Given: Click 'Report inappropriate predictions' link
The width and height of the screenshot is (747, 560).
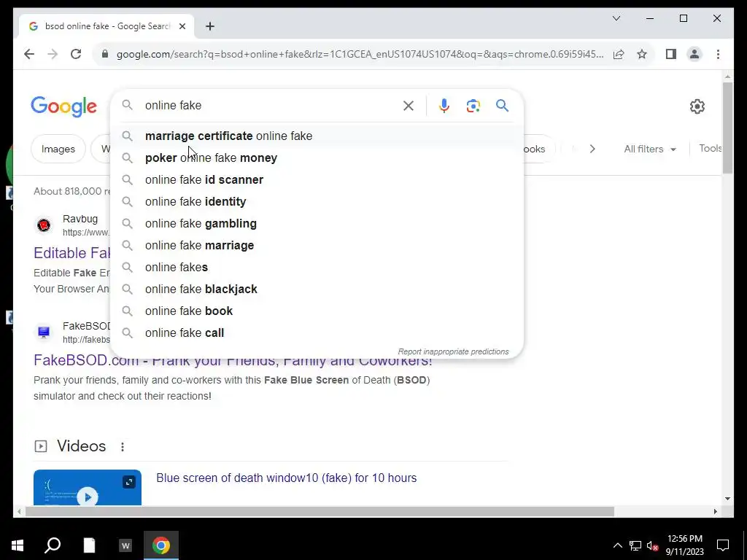Looking at the screenshot, I should [x=453, y=352].
